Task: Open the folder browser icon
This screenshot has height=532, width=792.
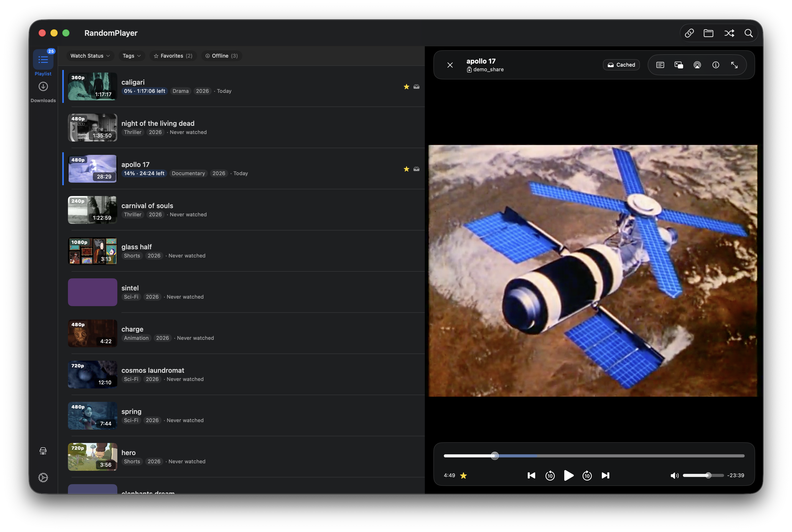Action: pyautogui.click(x=709, y=33)
